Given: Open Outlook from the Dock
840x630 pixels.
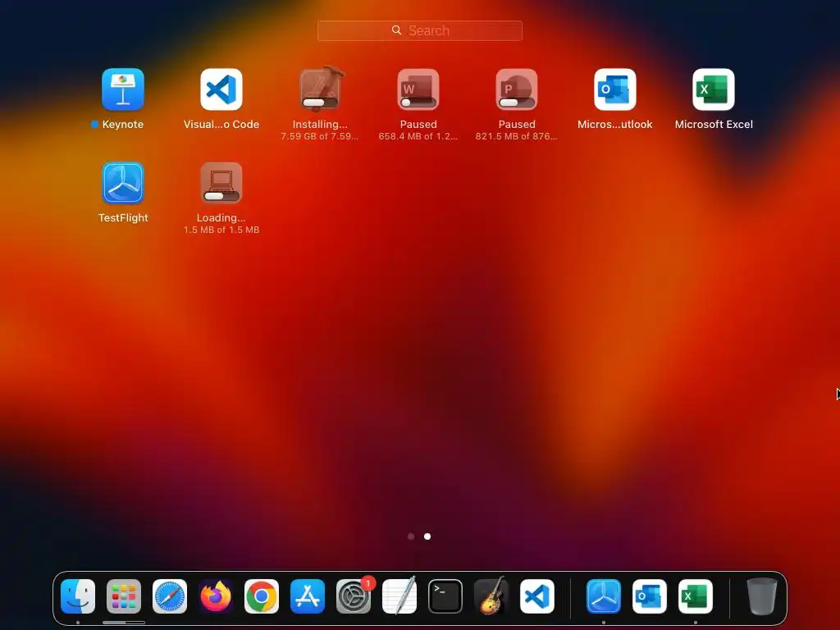Looking at the screenshot, I should click(x=650, y=596).
